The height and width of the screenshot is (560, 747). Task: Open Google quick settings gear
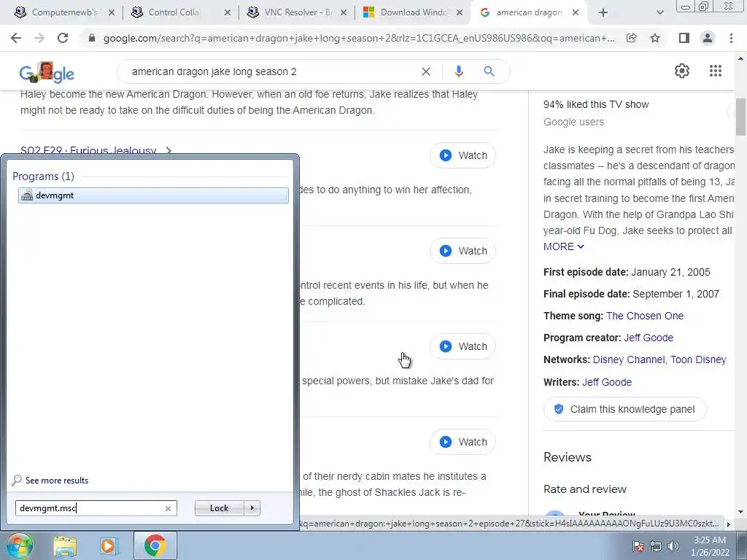(x=682, y=71)
